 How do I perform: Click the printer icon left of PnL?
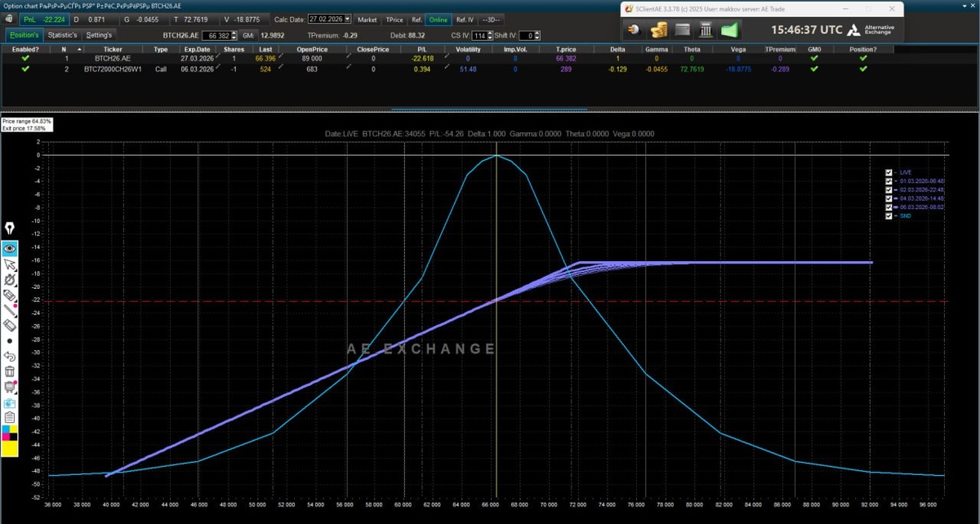point(8,19)
